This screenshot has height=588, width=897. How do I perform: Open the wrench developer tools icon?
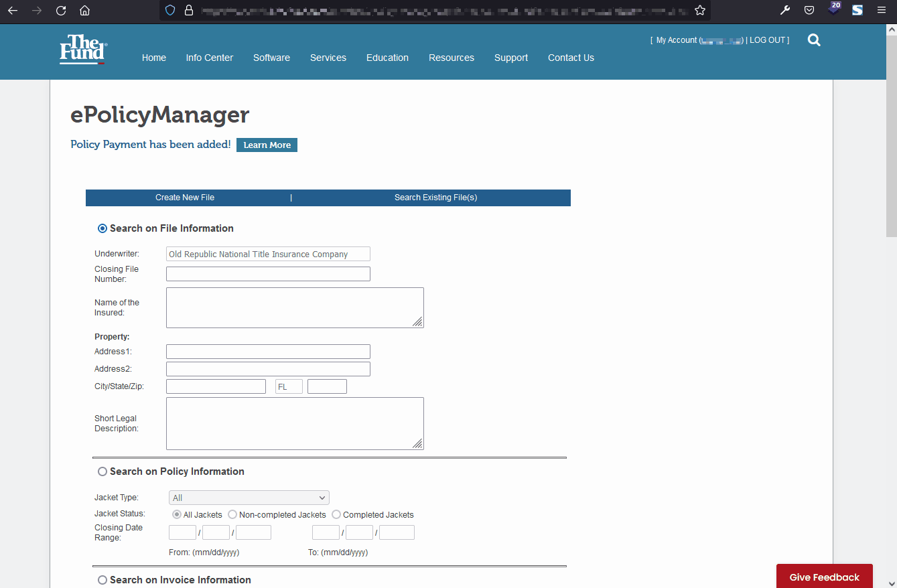click(x=785, y=10)
